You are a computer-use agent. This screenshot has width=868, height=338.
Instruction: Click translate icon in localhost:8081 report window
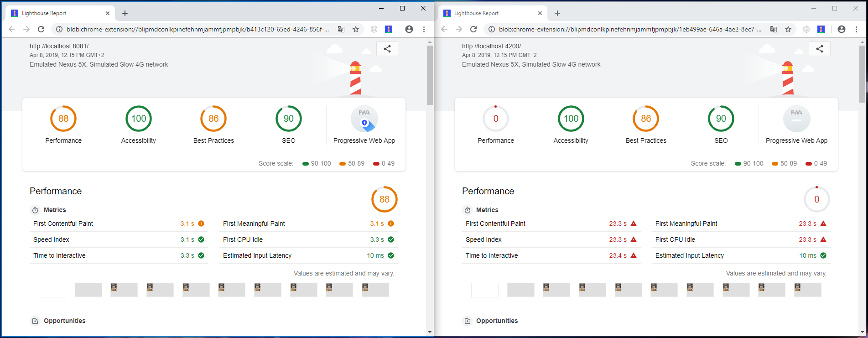point(341,29)
